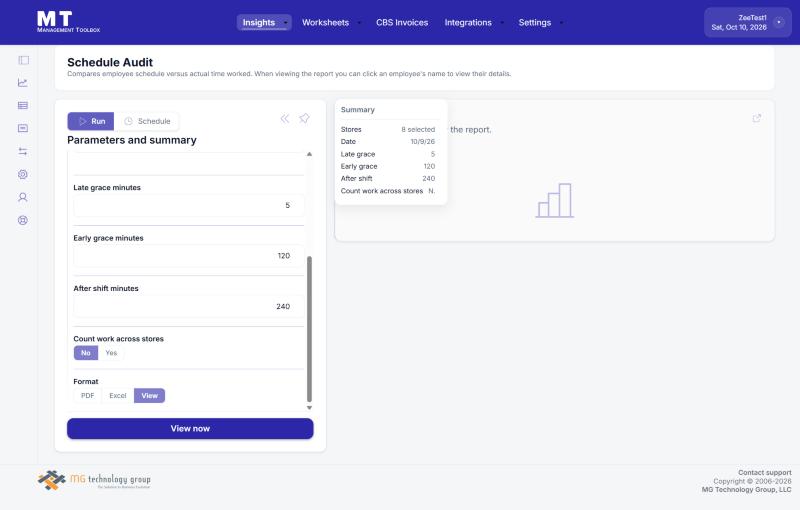800x510 pixels.
Task: Choose Excel format
Action: point(118,396)
